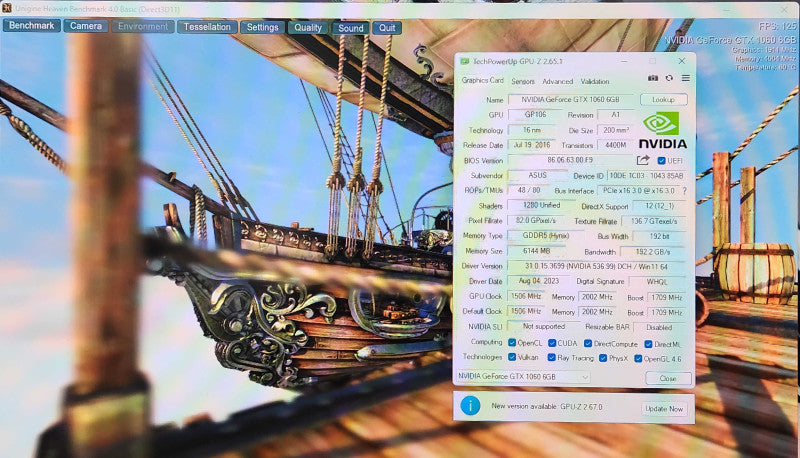Toggle the PhysX checkbox

603,358
